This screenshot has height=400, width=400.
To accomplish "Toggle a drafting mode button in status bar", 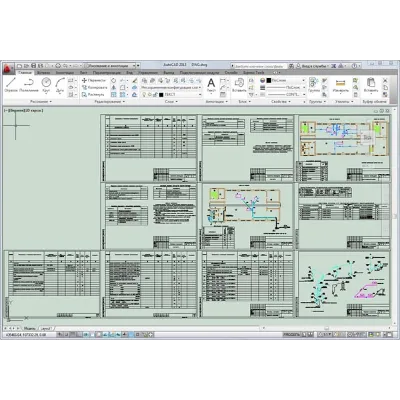I will [x=60, y=334].
